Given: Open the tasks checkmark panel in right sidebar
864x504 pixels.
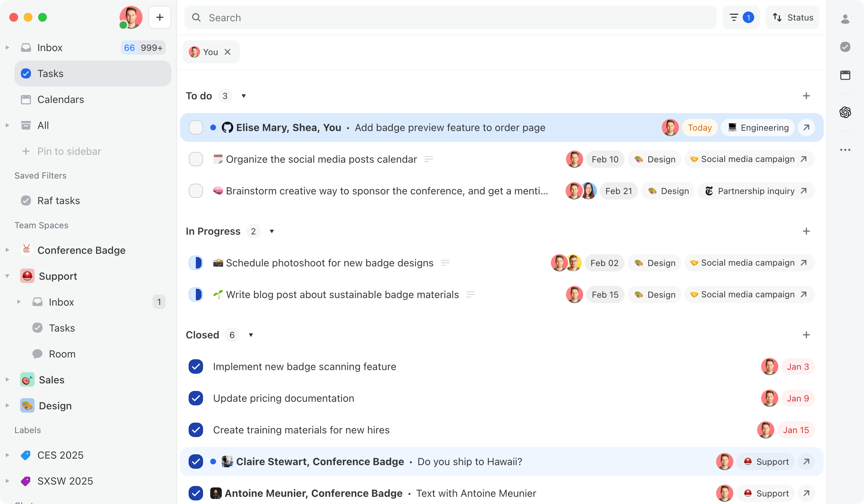Looking at the screenshot, I should point(846,46).
